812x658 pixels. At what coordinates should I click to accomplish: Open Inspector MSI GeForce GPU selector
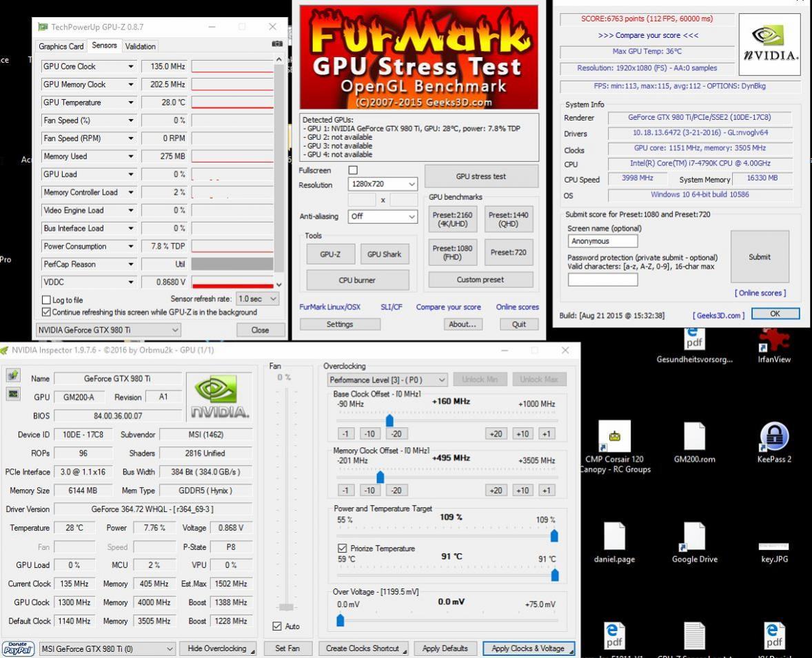108,648
